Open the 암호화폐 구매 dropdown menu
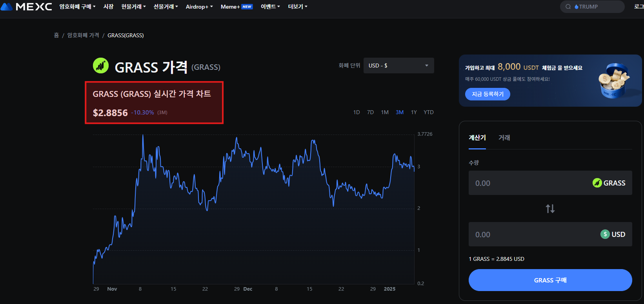Screen dimensions: 644x304 click(x=77, y=7)
